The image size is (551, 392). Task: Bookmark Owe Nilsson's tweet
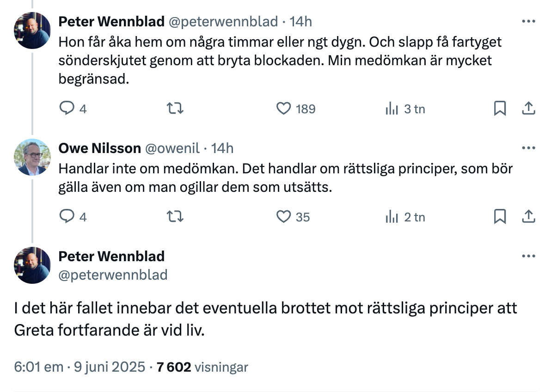pyautogui.click(x=500, y=216)
